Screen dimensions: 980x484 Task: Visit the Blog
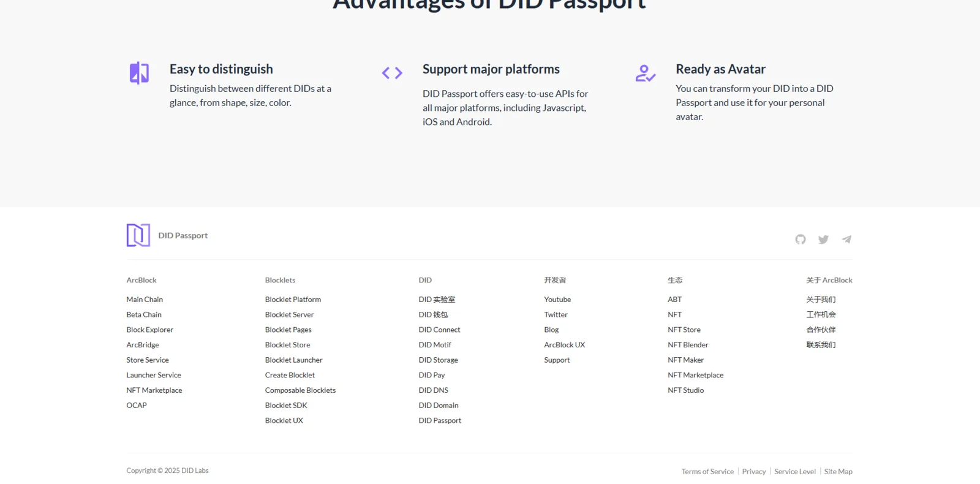coord(551,330)
